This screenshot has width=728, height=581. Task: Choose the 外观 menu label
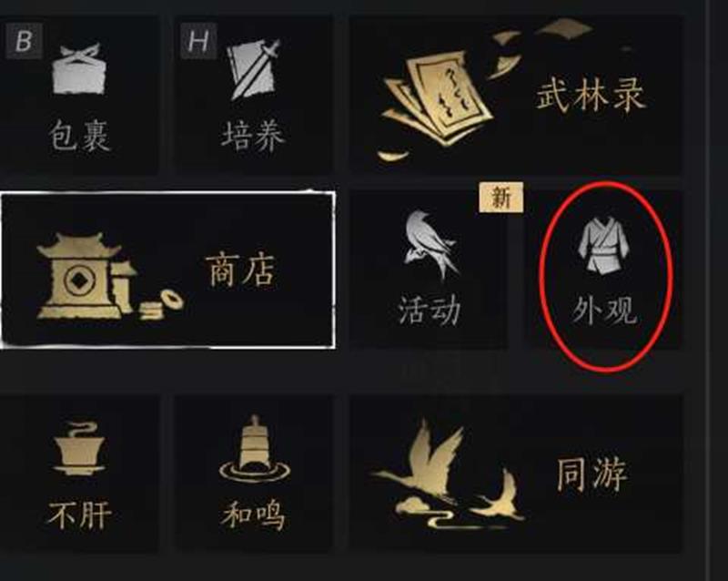[604, 311]
